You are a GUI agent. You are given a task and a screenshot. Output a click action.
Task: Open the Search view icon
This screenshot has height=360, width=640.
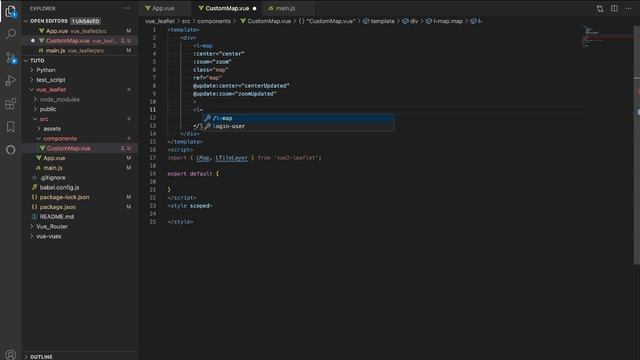click(x=11, y=34)
